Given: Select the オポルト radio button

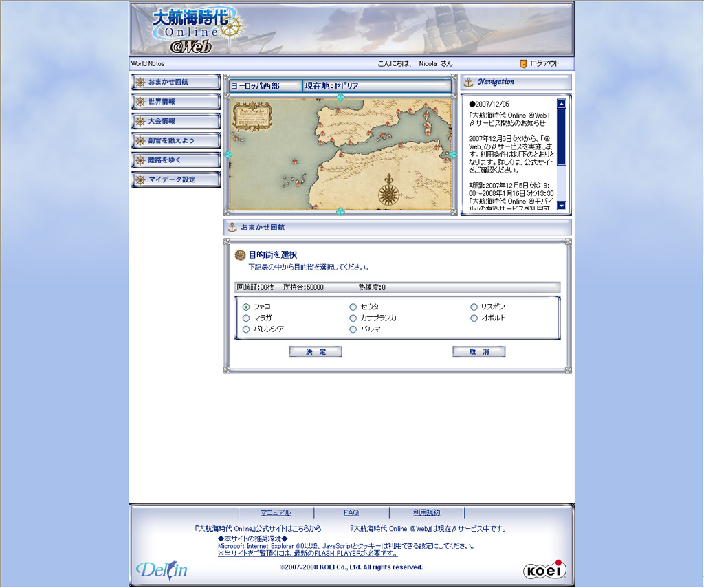Looking at the screenshot, I should (474, 318).
